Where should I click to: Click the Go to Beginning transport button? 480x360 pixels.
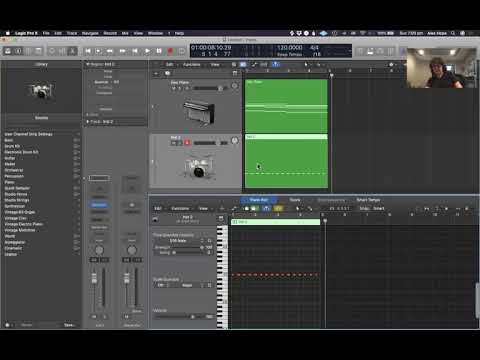pyautogui.click(x=88, y=51)
